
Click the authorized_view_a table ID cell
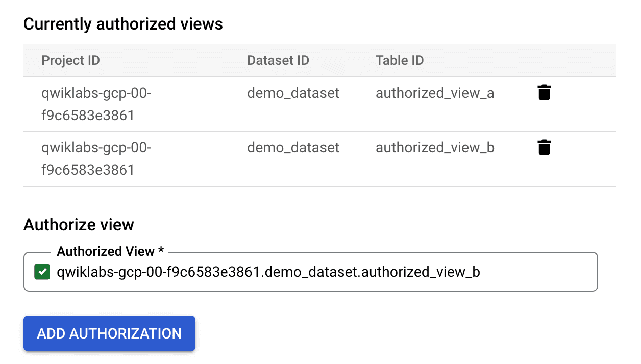[x=435, y=93]
